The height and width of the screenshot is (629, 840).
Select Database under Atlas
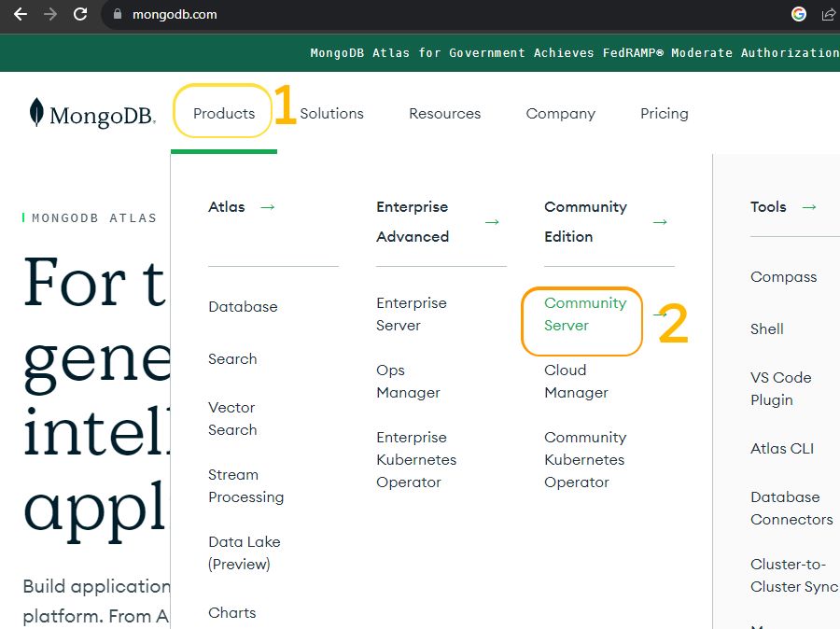coord(243,307)
